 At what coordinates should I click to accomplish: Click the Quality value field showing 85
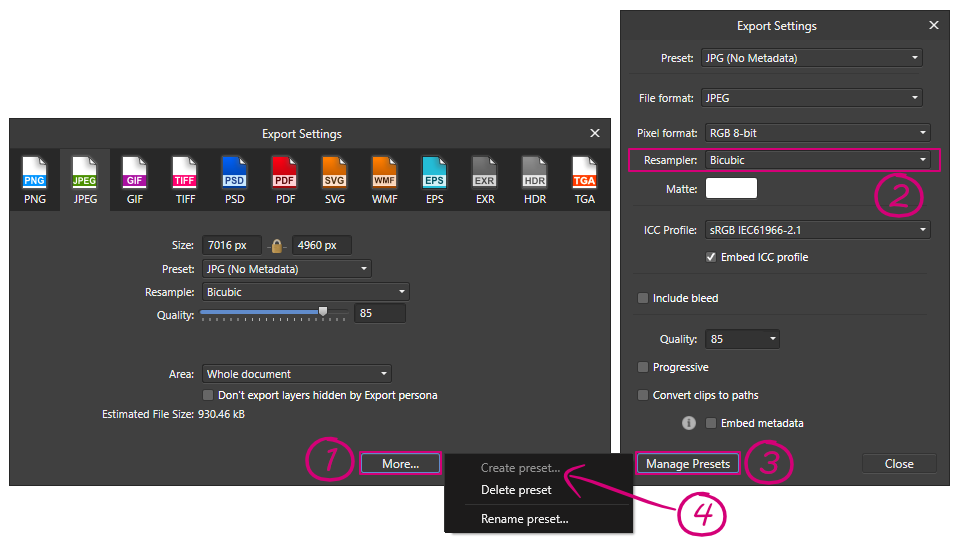380,313
